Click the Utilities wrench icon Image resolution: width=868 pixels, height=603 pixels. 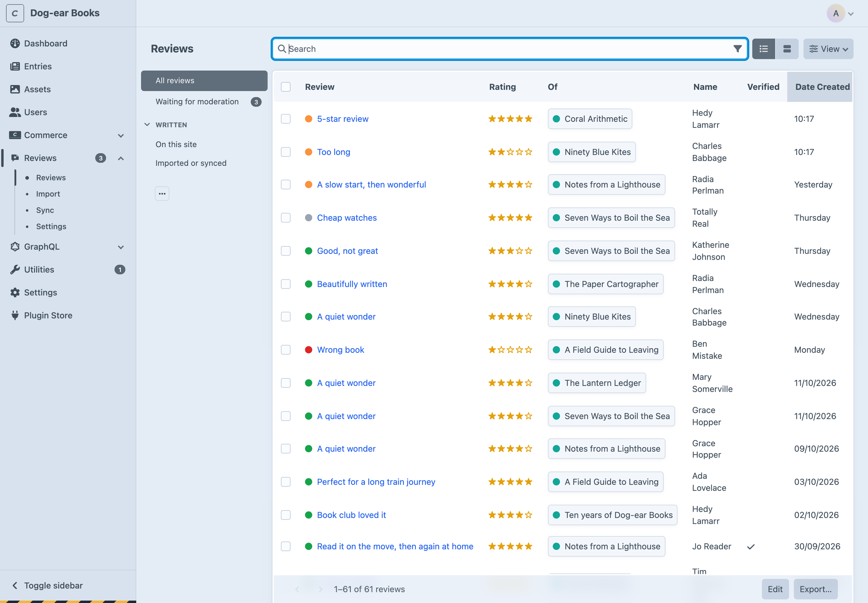tap(15, 270)
